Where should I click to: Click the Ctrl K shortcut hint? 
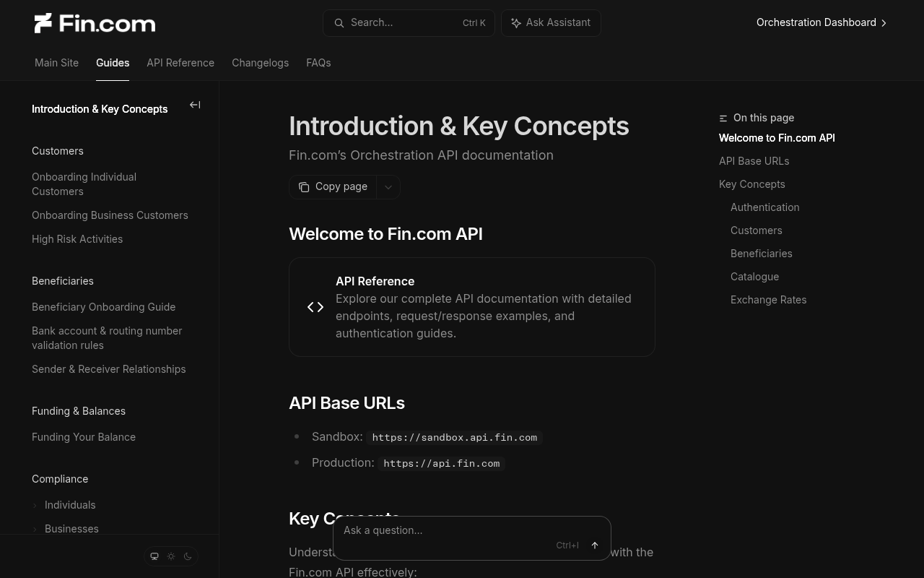[x=474, y=23]
